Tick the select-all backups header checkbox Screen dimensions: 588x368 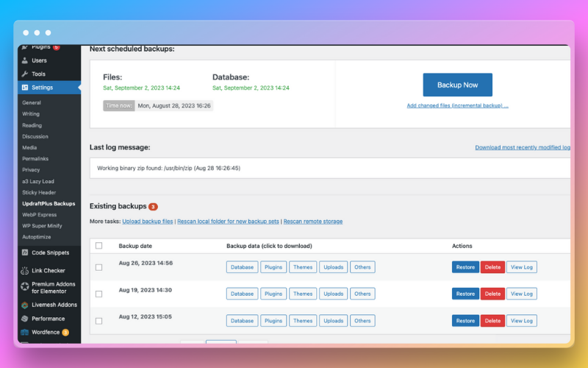(x=98, y=246)
